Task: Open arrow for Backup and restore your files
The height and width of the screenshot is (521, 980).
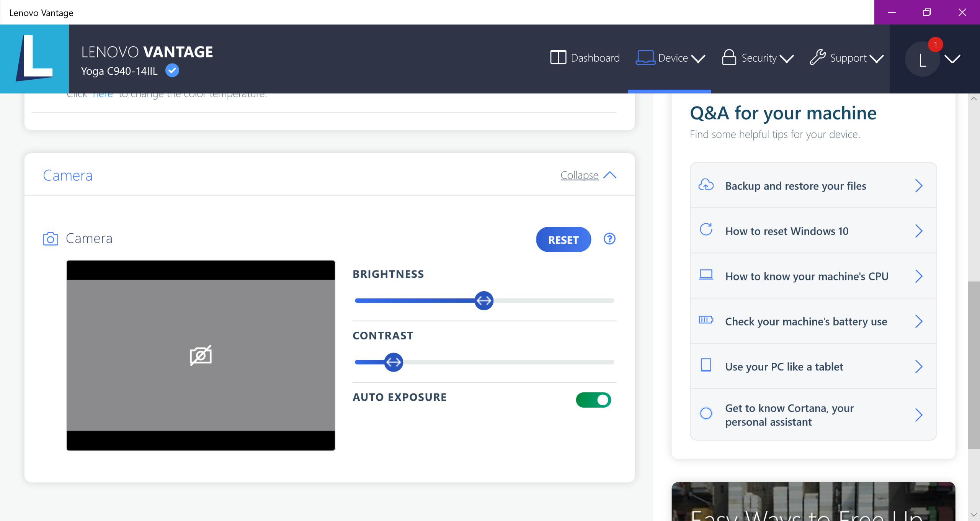Action: (919, 186)
